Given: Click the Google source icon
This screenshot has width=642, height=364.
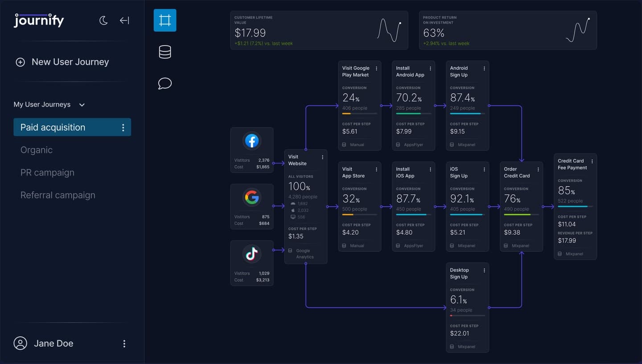Looking at the screenshot, I should point(252,197).
